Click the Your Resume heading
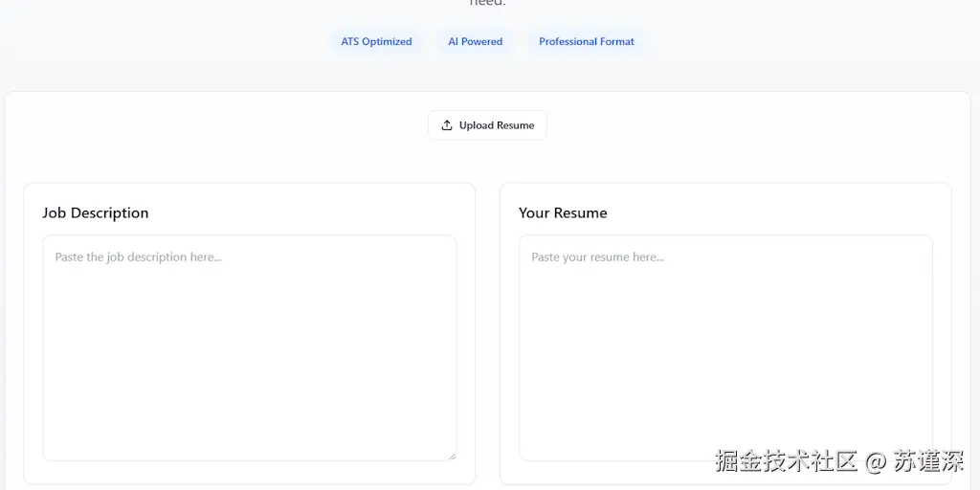This screenshot has width=980, height=490. pos(563,213)
